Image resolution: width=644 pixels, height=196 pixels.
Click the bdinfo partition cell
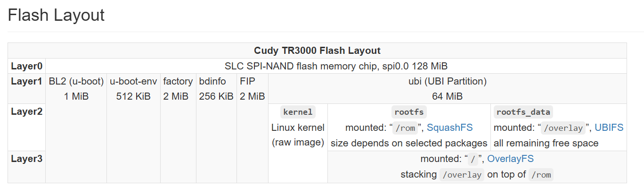point(216,128)
